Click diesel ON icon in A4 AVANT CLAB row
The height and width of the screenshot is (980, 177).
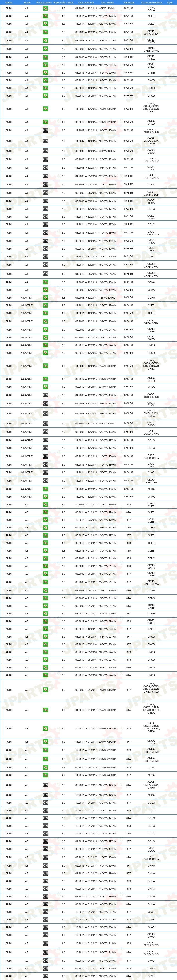(x=45, y=473)
